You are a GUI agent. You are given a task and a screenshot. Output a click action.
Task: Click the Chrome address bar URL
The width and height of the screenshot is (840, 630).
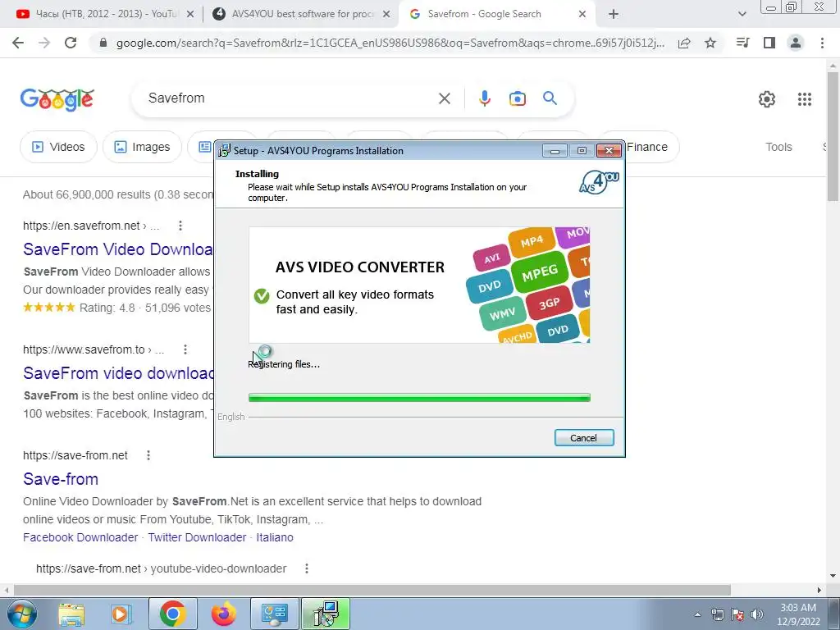click(x=390, y=43)
